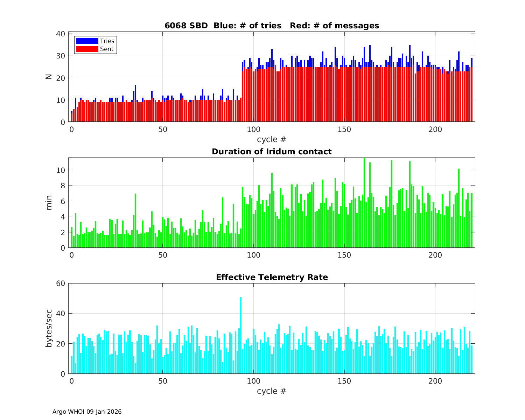
Task: Click the "40" tick on top chart y-axis
Action: coord(61,34)
